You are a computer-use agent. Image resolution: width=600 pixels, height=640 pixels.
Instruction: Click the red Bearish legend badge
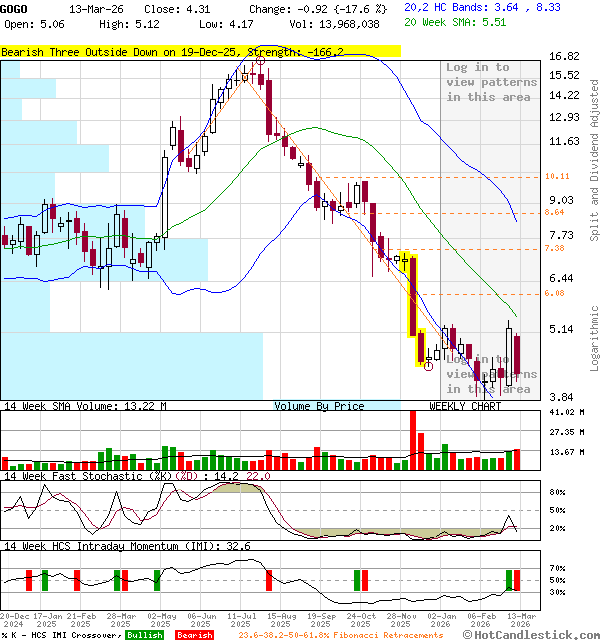(193, 635)
